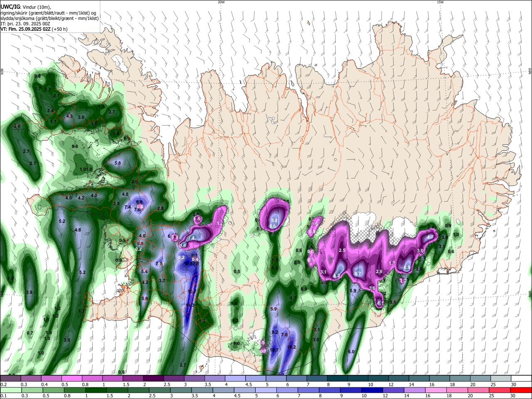
Task: Click the pale gray swatch labeled 25 in snow scale
Action: pyautogui.click(x=501, y=379)
